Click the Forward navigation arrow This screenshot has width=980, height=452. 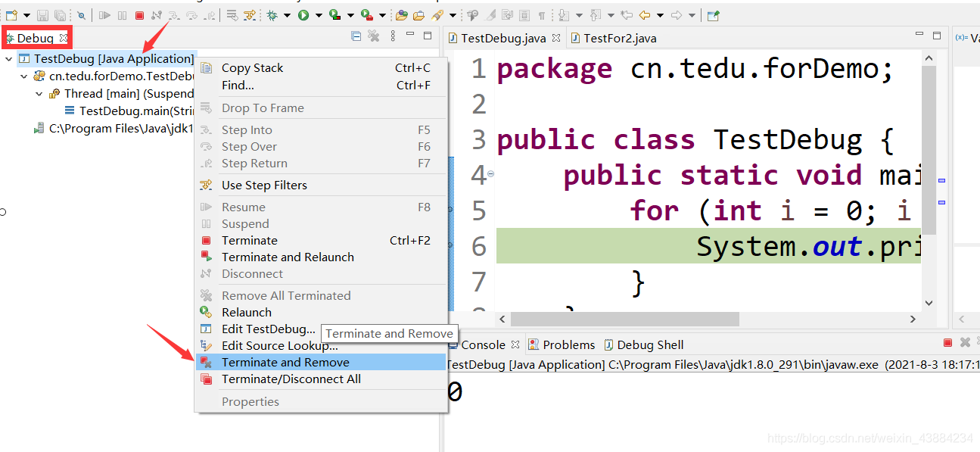(677, 15)
